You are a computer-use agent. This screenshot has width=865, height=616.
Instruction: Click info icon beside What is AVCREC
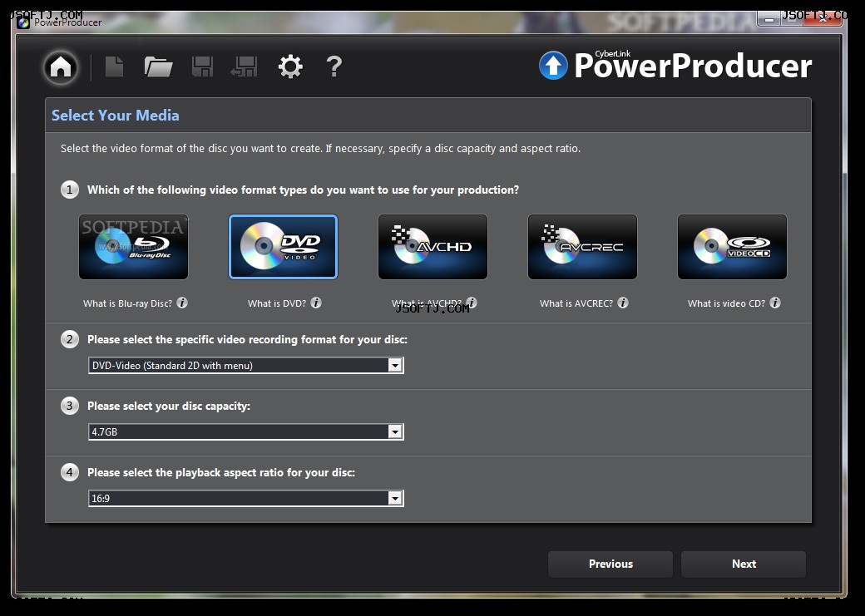tap(623, 303)
